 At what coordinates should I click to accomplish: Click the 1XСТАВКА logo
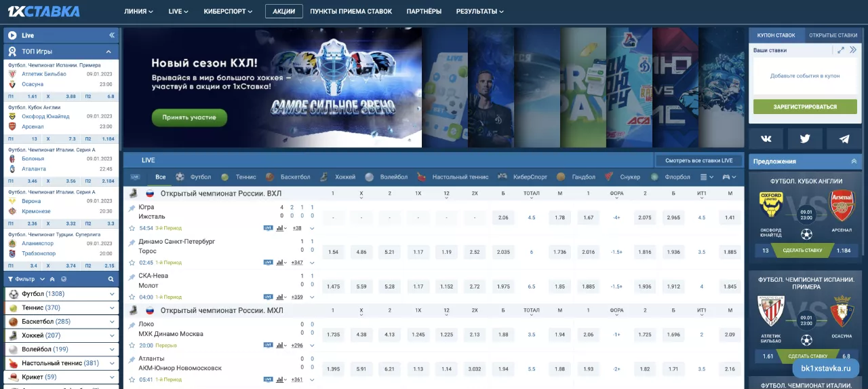tap(43, 12)
